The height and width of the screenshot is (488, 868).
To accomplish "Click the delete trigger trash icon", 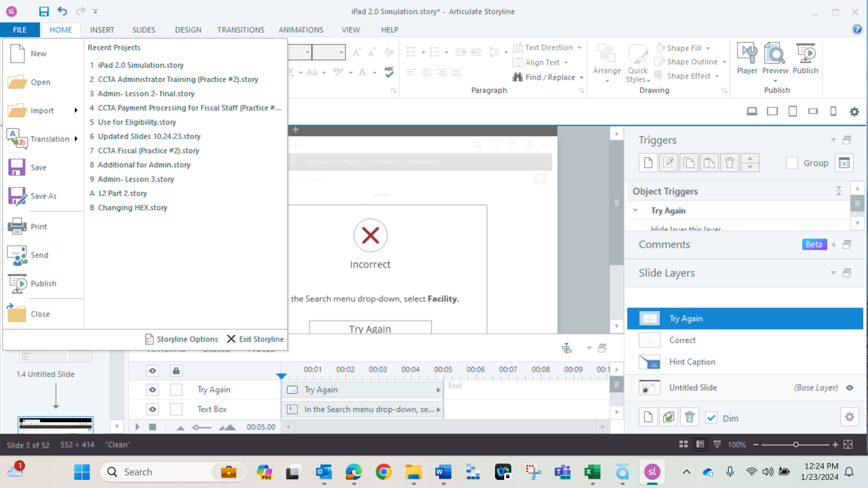I will click(x=729, y=163).
